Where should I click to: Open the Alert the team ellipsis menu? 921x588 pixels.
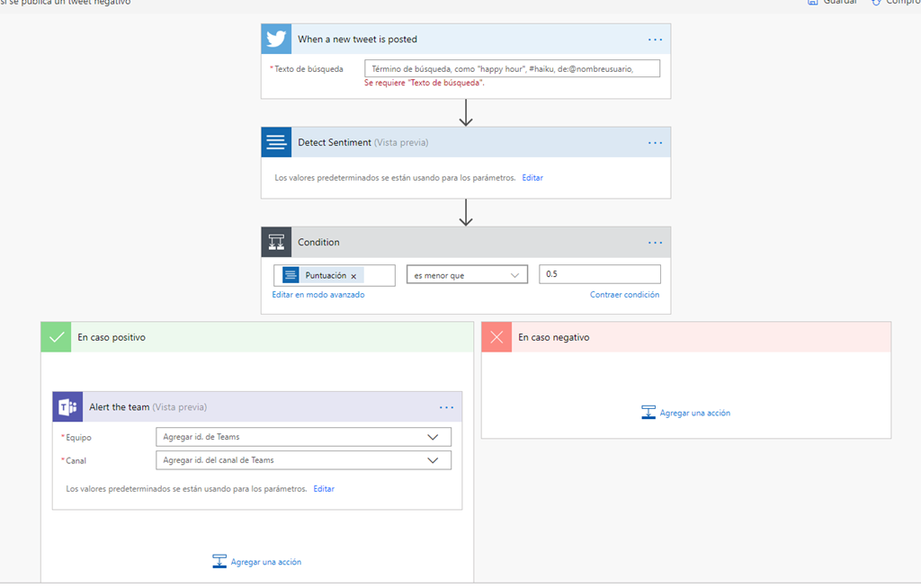447,407
